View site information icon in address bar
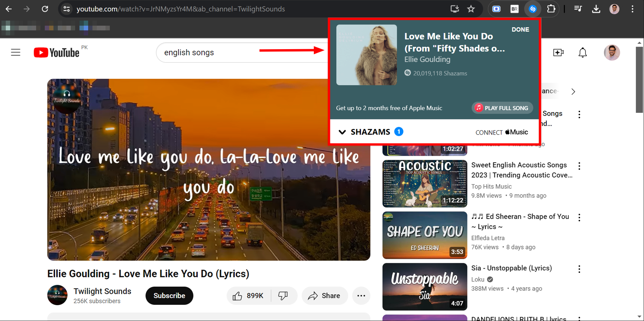The image size is (644, 321). tap(66, 9)
